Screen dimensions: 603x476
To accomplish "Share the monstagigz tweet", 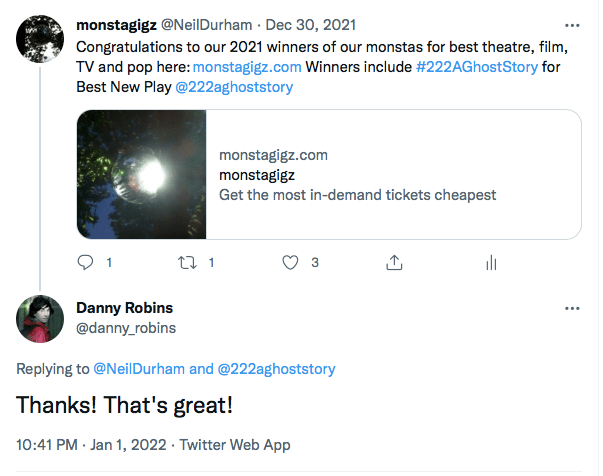I will 394,262.
